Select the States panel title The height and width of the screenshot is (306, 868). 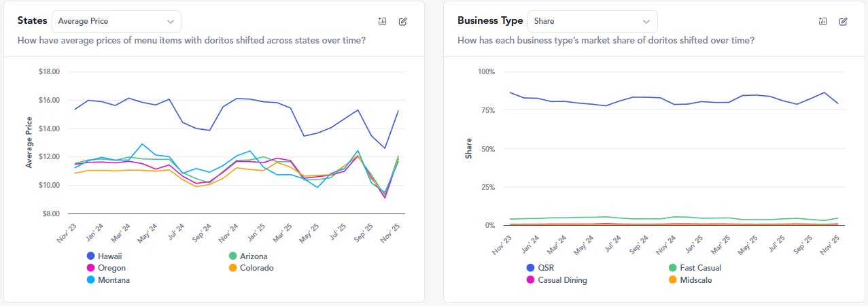(32, 21)
